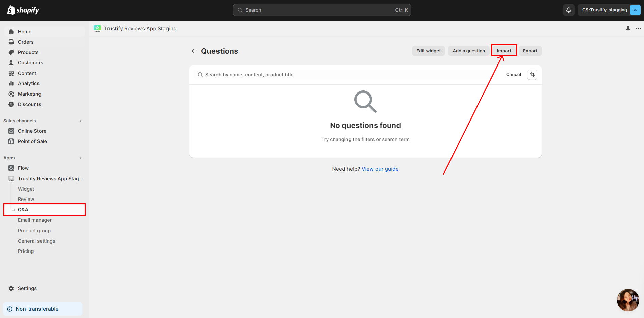
Task: Open the more actions ellipsis menu
Action: pyautogui.click(x=638, y=29)
